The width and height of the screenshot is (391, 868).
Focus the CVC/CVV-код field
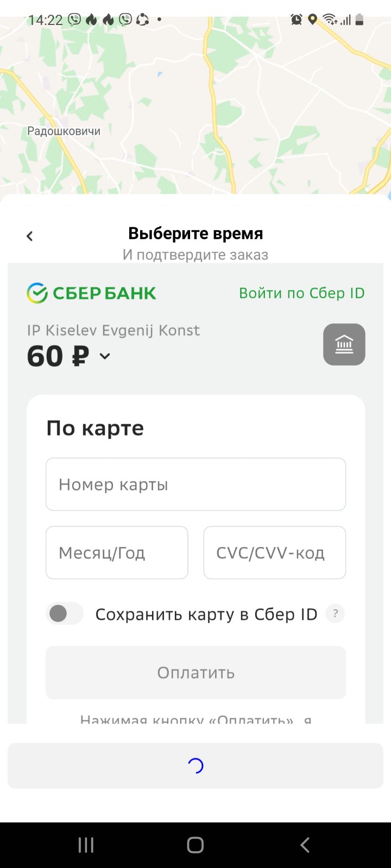point(274,553)
